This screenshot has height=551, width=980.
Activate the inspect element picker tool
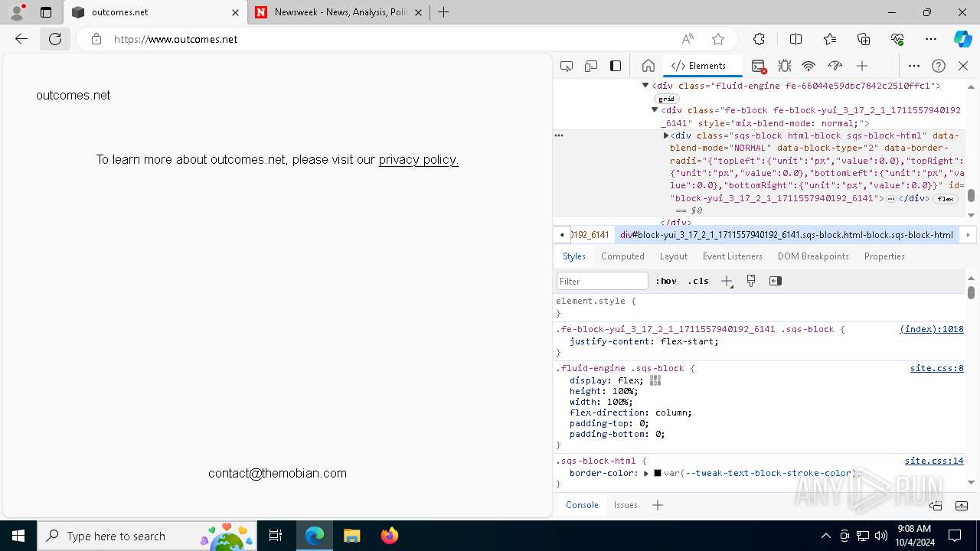coord(567,66)
